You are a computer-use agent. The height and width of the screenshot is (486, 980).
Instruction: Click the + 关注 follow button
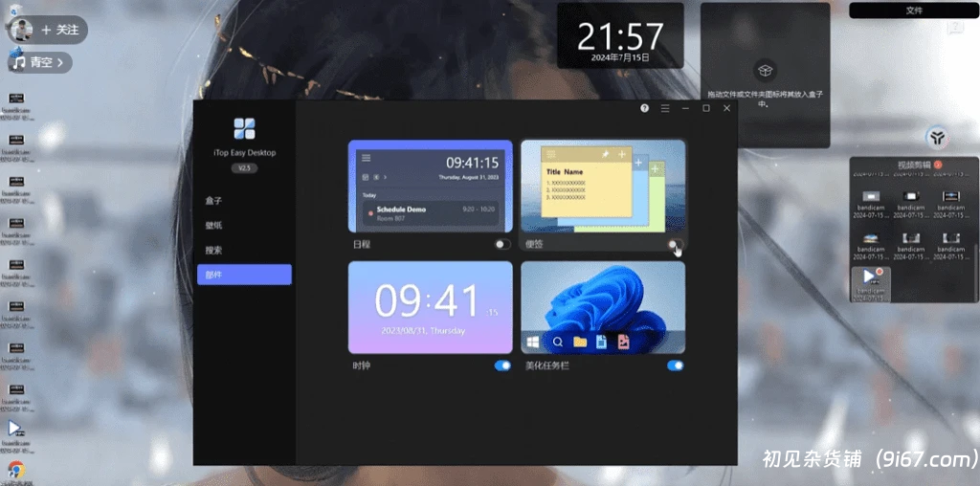point(60,30)
